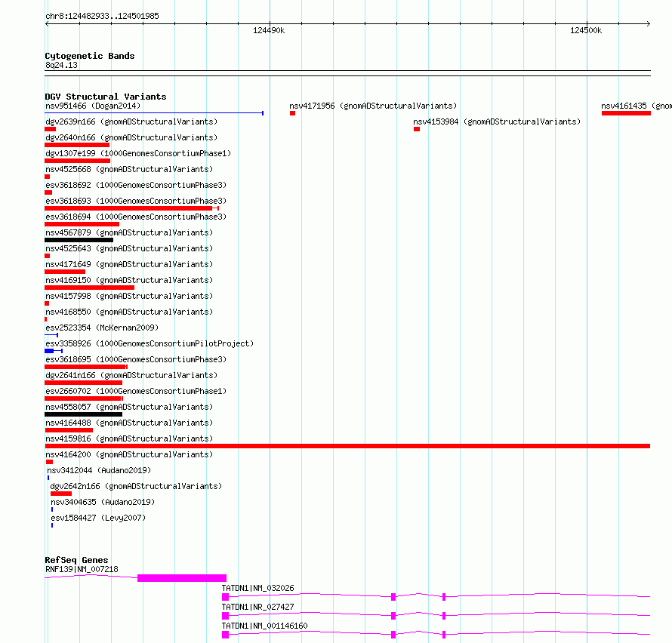The height and width of the screenshot is (643, 672).
Task: Click the nsv3412044 (Audano2019) label
Action: click(x=99, y=470)
